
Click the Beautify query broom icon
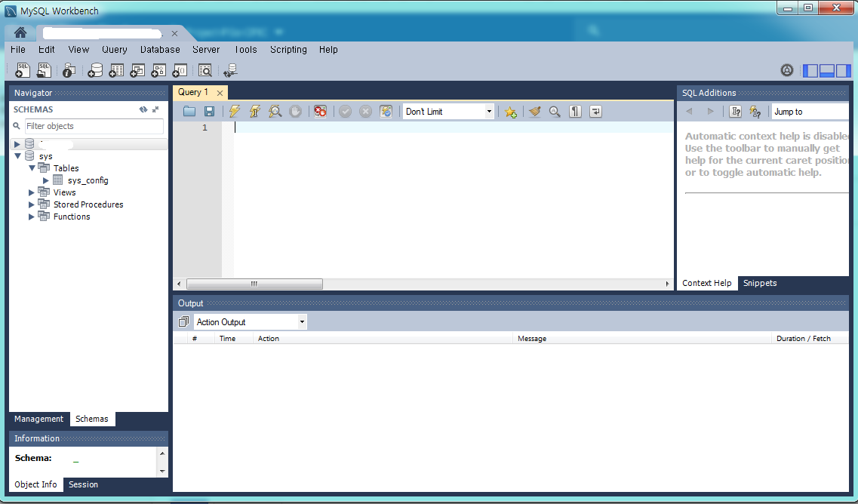(x=535, y=112)
